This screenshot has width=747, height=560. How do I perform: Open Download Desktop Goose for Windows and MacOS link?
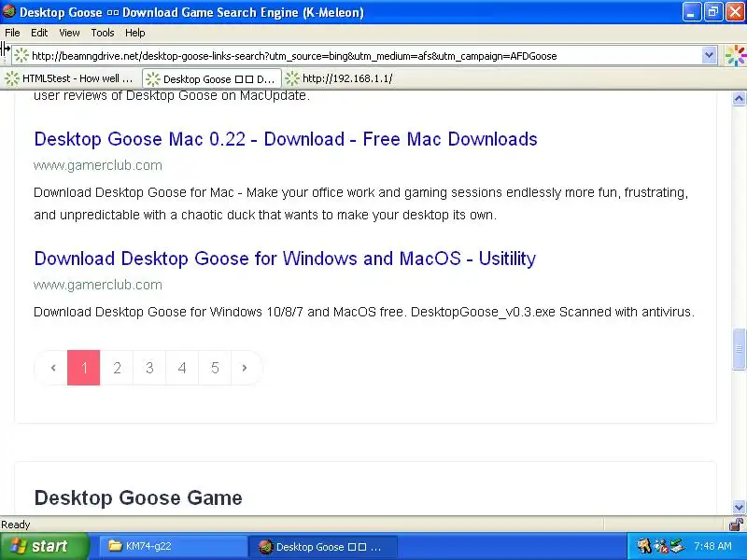coord(285,259)
